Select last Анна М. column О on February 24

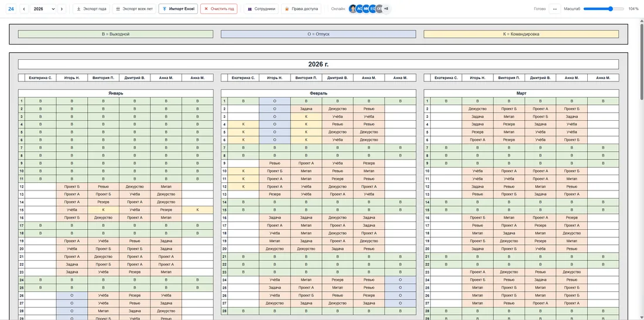tap(400, 280)
